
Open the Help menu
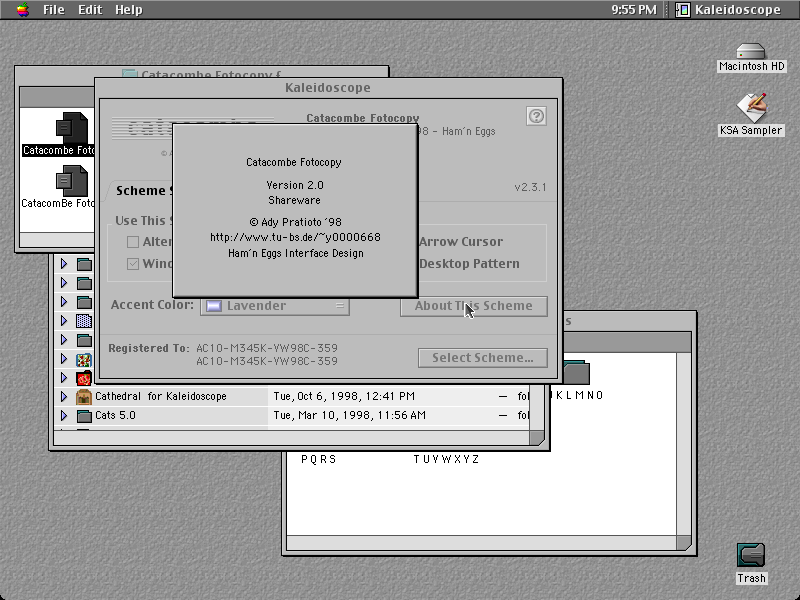pyautogui.click(x=129, y=10)
